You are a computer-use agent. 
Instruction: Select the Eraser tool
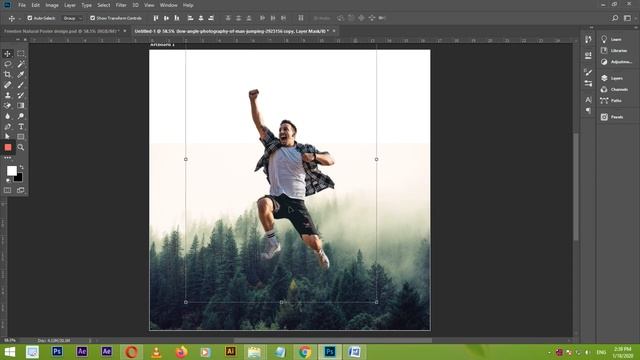pyautogui.click(x=7, y=105)
